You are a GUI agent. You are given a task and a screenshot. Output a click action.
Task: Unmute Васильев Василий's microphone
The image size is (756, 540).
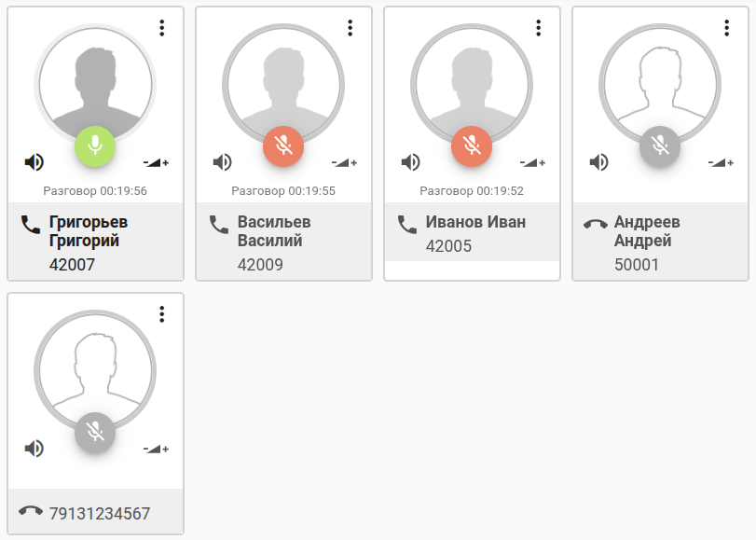(282, 145)
